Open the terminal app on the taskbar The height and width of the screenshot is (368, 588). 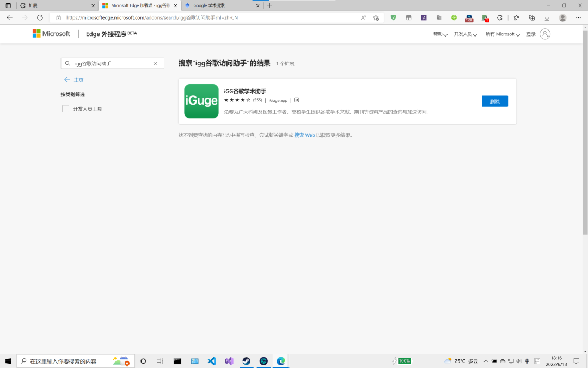tap(177, 361)
